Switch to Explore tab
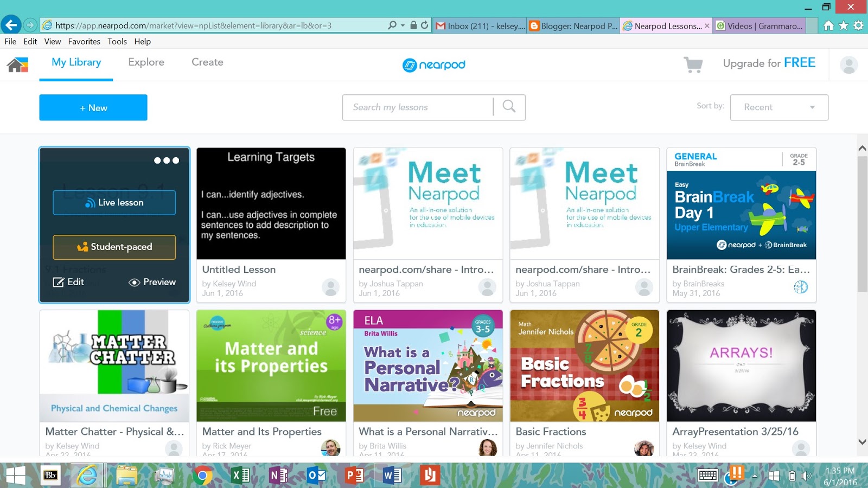Screen dimensions: 868x488 pos(146,62)
